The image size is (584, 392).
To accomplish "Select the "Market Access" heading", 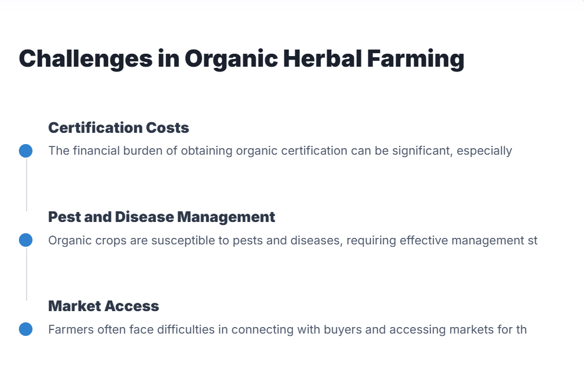I will click(103, 306).
